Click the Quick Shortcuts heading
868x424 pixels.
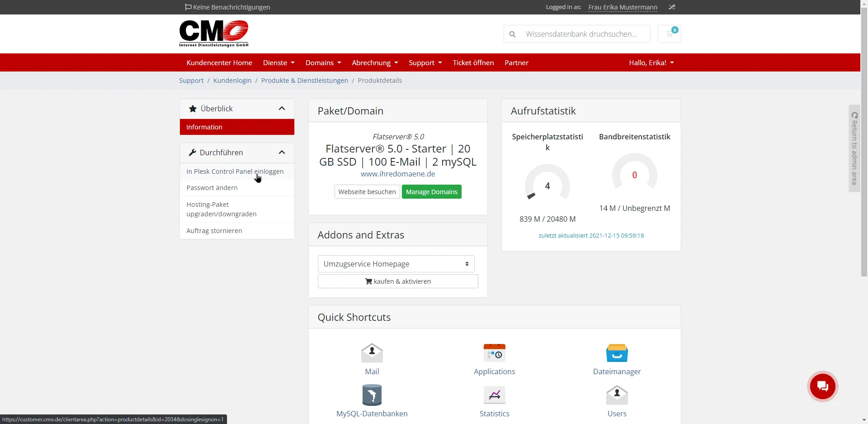pyautogui.click(x=354, y=317)
